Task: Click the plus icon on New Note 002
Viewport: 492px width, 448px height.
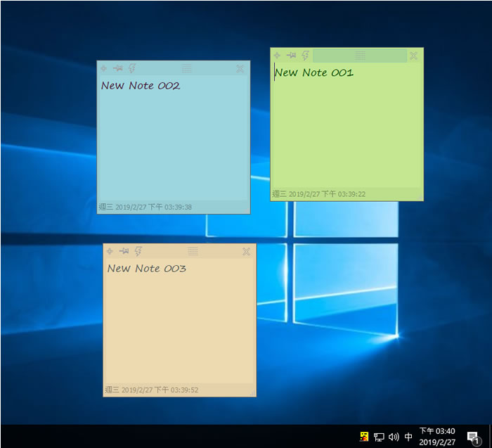Action: click(103, 69)
